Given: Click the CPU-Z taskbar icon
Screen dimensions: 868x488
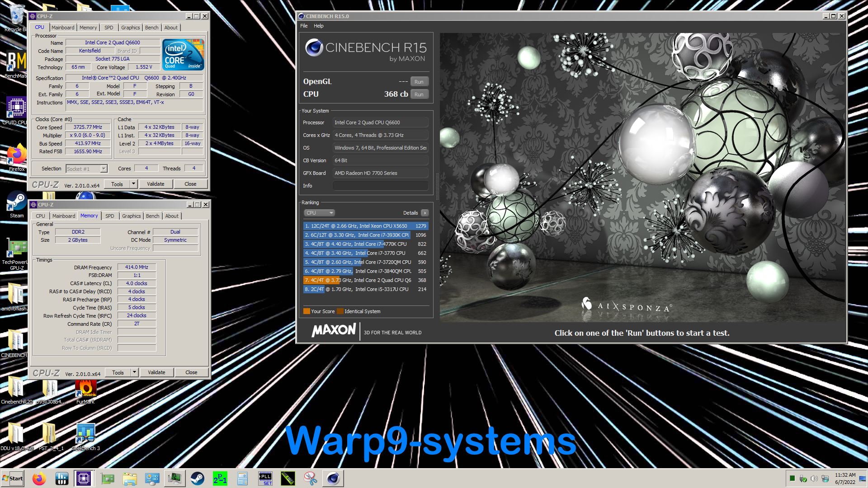Looking at the screenshot, I should point(84,479).
